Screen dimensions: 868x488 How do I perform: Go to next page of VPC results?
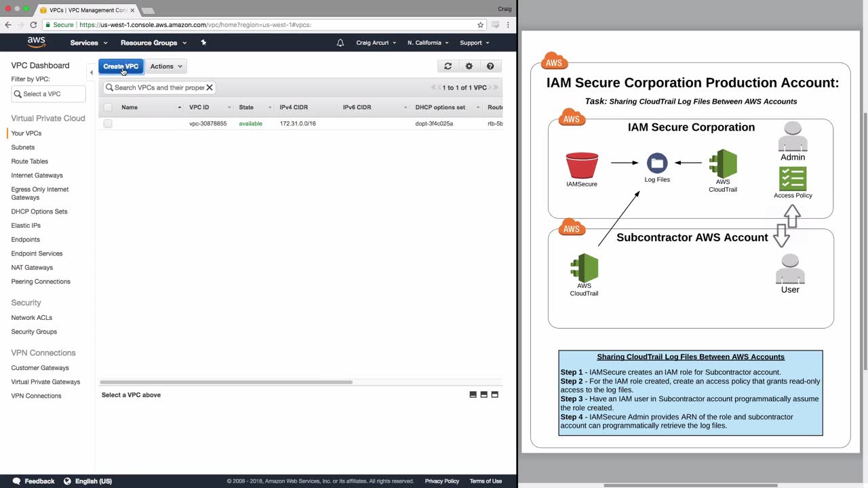(490, 87)
